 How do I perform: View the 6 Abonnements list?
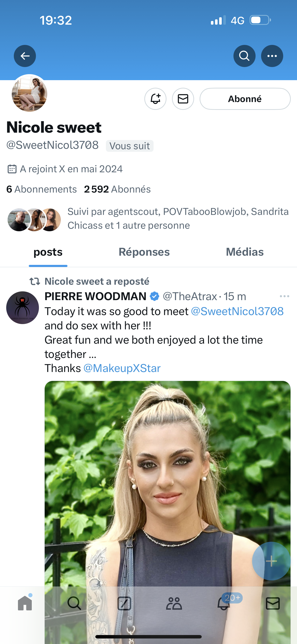(x=41, y=189)
